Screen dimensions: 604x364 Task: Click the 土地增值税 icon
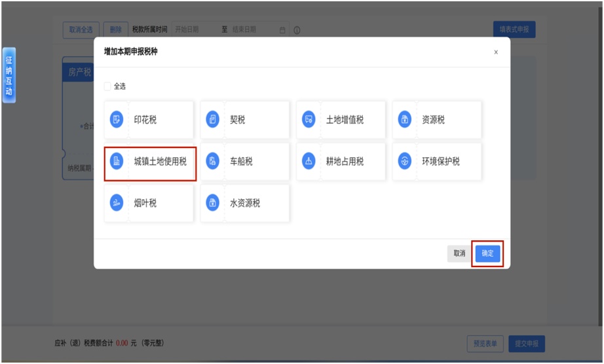(x=309, y=120)
